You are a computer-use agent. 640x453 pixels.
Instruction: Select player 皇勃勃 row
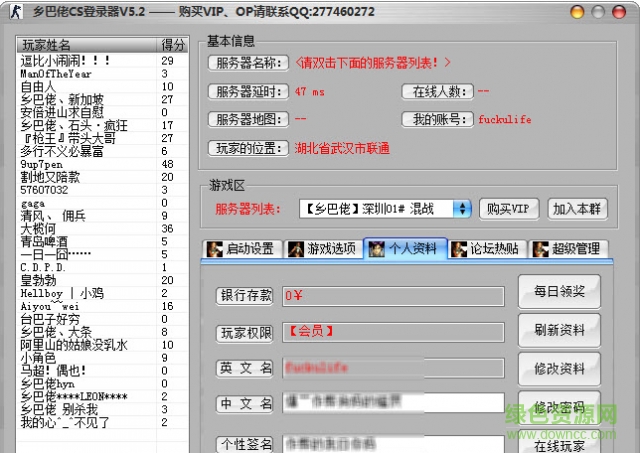coord(102,280)
